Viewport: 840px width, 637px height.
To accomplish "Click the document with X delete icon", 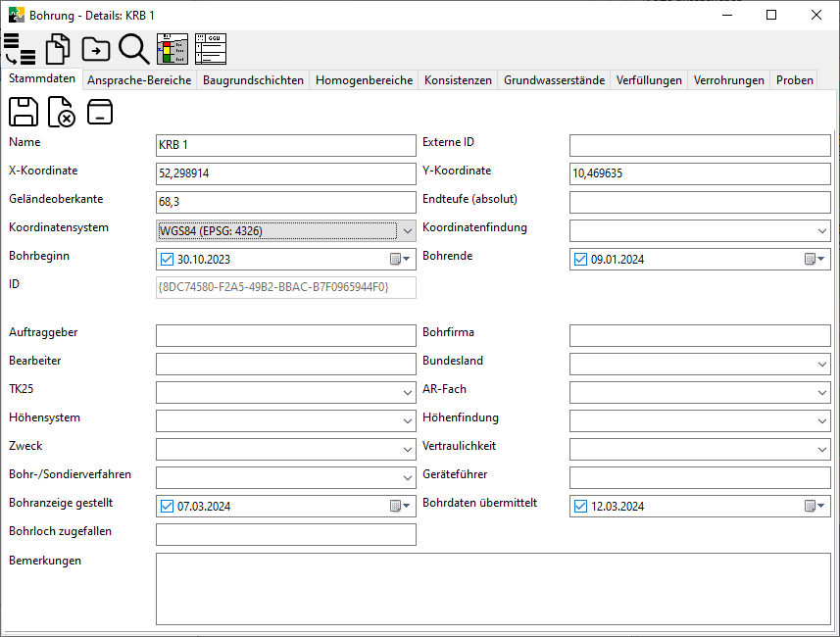I will [x=61, y=112].
